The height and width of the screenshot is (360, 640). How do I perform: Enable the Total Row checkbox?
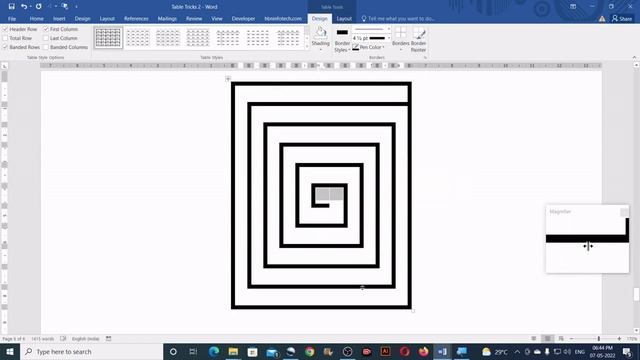[5, 38]
